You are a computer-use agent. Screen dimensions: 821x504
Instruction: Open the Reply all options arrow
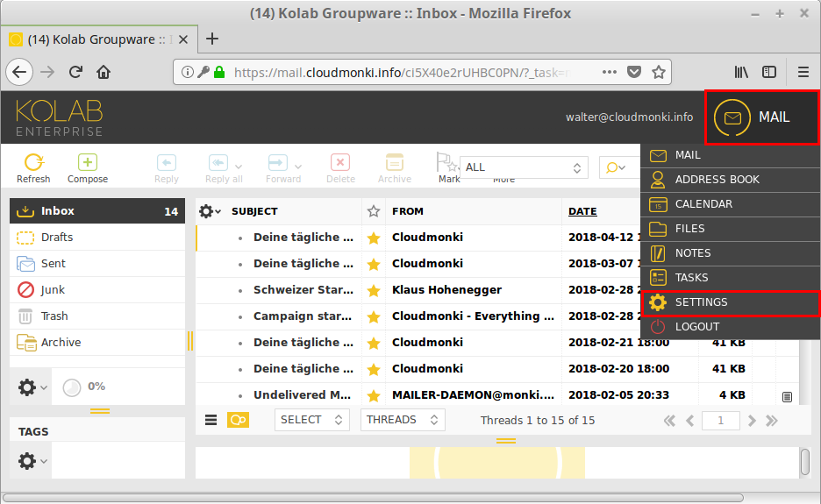[239, 167]
